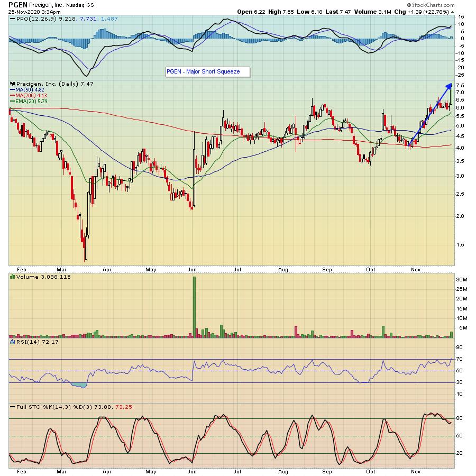
Task: Click the candlestick icon beside Precigen, Inc. (Daily)
Action: click(13, 84)
